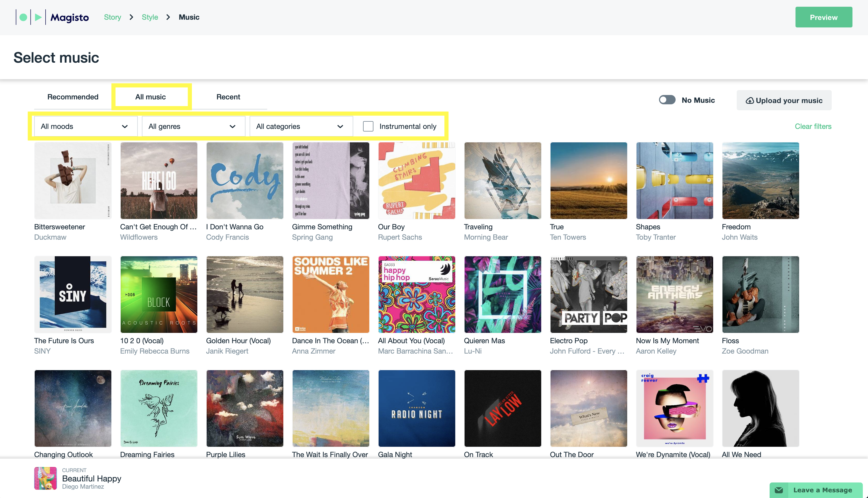This screenshot has width=868, height=498.
Task: Select the happy hip hop album cover
Action: (x=417, y=295)
